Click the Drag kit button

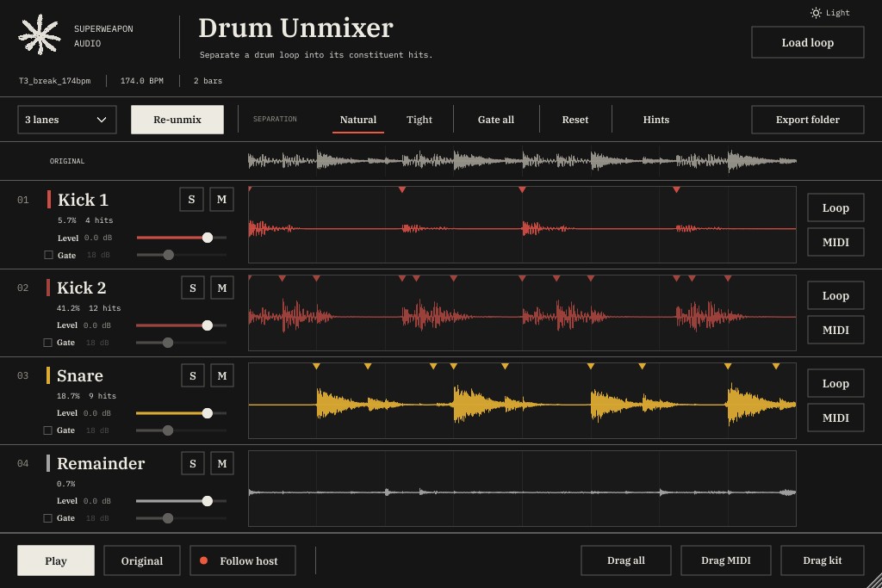823,560
